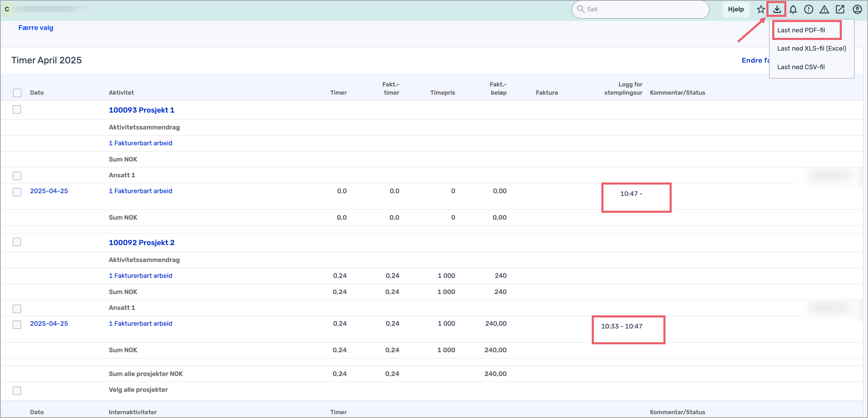Click the upper Kommentar/Status column header
This screenshot has width=868, height=418.
677,93
